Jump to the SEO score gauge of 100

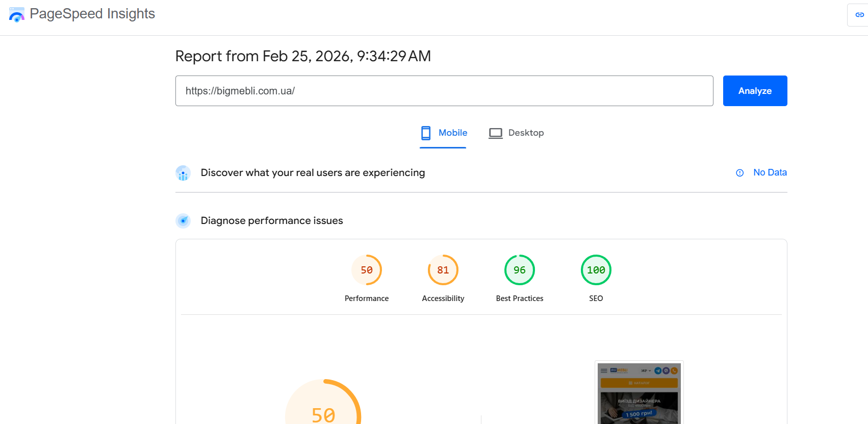point(596,270)
